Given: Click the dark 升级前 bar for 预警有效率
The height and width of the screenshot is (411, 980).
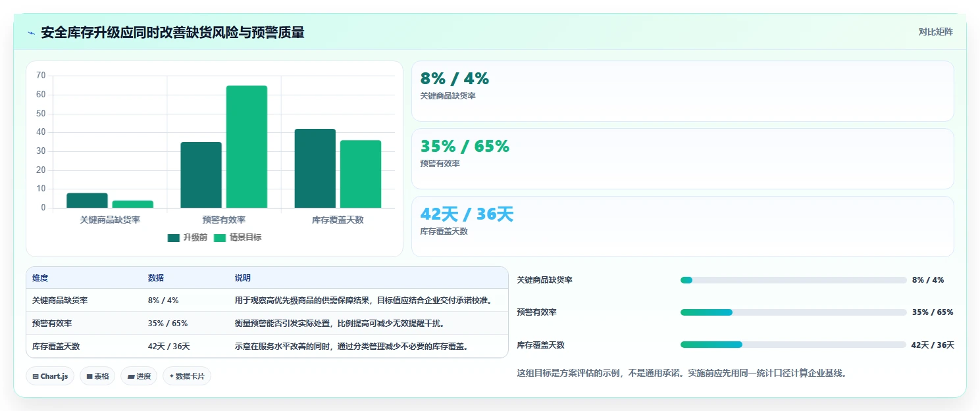Looking at the screenshot, I should [x=201, y=175].
